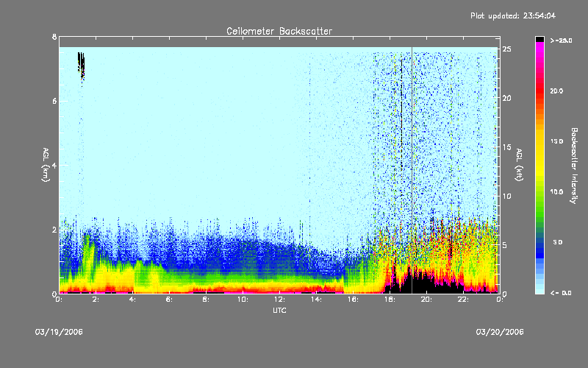This screenshot has height=368, width=588.
Task: Pick the magenta band on the colorbar
Action: point(540,63)
